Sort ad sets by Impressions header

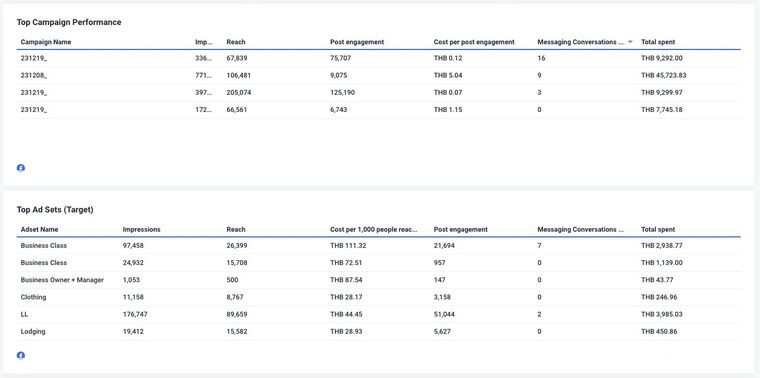pyautogui.click(x=142, y=230)
